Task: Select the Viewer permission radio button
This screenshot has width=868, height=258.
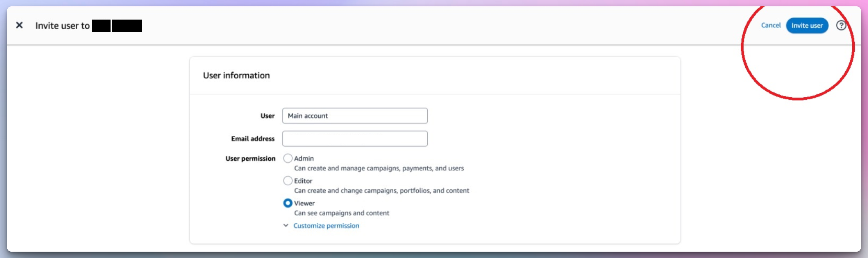Action: coord(287,203)
